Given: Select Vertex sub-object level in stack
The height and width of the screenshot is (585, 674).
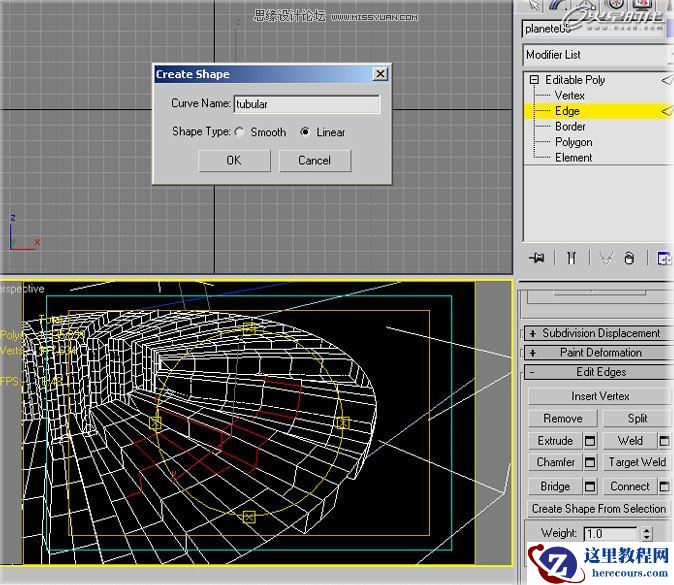Looking at the screenshot, I should click(x=570, y=95).
